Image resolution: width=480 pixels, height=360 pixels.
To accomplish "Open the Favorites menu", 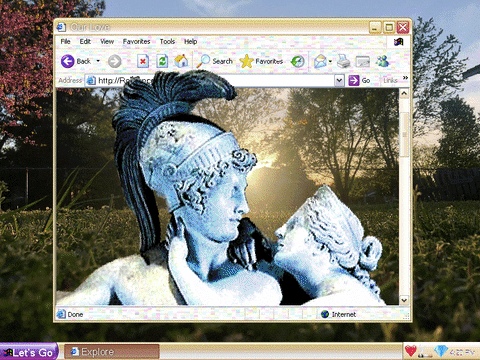I will (136, 42).
